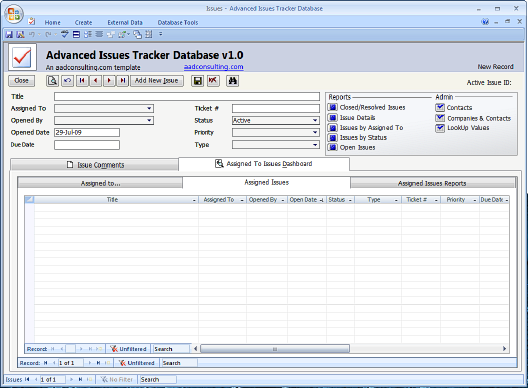
Task: Click the save icon in quick access toolbar
Action: (x=9, y=34)
